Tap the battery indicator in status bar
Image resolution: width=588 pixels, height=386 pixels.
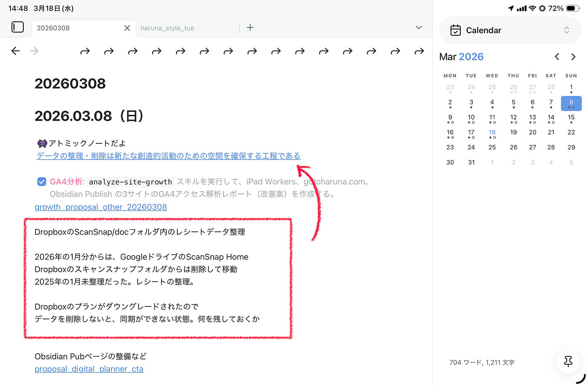tap(573, 8)
